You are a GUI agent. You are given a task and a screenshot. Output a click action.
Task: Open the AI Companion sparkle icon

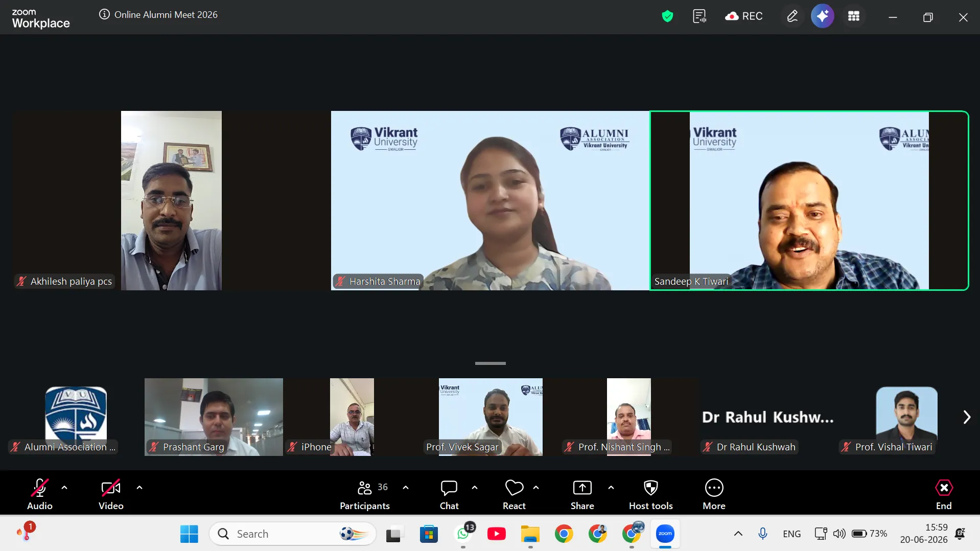click(822, 16)
